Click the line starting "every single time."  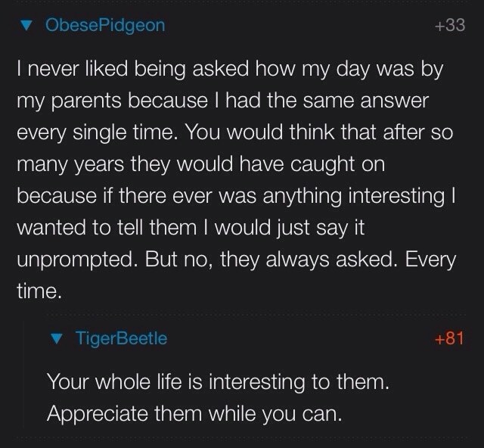235,133
